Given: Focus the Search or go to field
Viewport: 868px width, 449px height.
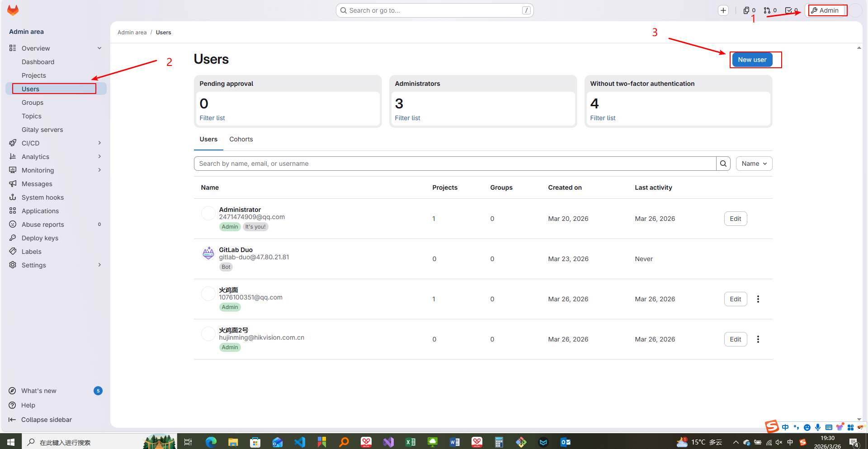Looking at the screenshot, I should (x=434, y=10).
